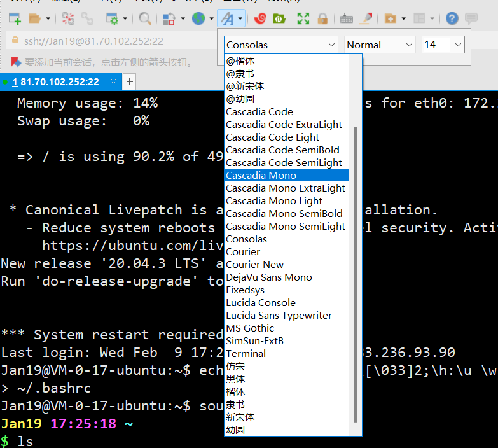Click the New Session icon
Viewport: 498px width, 448px height.
click(15, 18)
